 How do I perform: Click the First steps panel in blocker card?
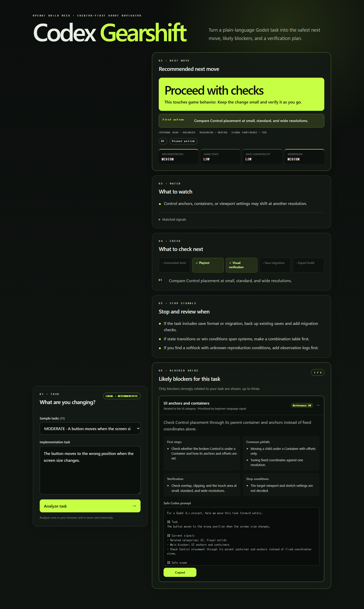(x=202, y=453)
